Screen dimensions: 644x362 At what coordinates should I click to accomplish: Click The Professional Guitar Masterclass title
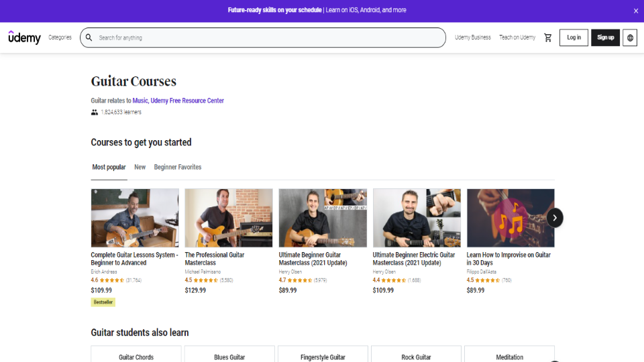[215, 259]
